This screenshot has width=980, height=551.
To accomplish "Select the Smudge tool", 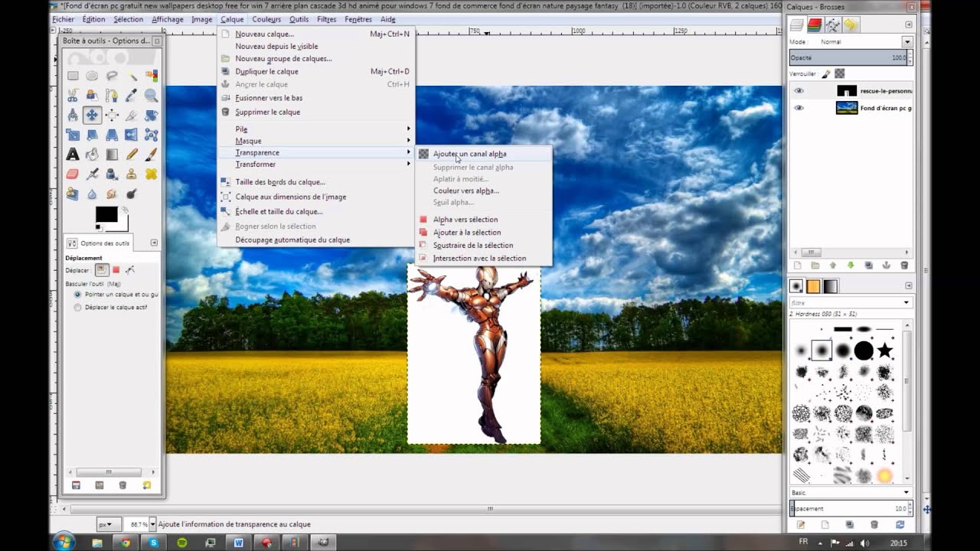I will (112, 194).
